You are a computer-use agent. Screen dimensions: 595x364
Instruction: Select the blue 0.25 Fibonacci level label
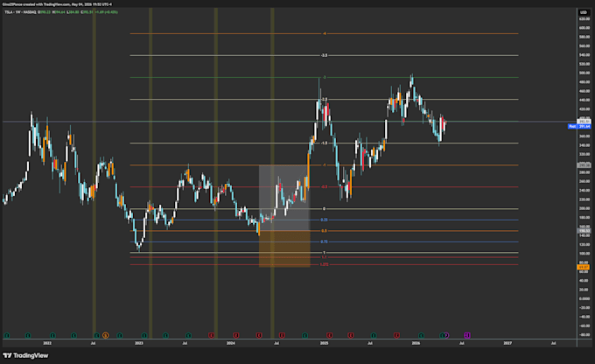point(324,220)
